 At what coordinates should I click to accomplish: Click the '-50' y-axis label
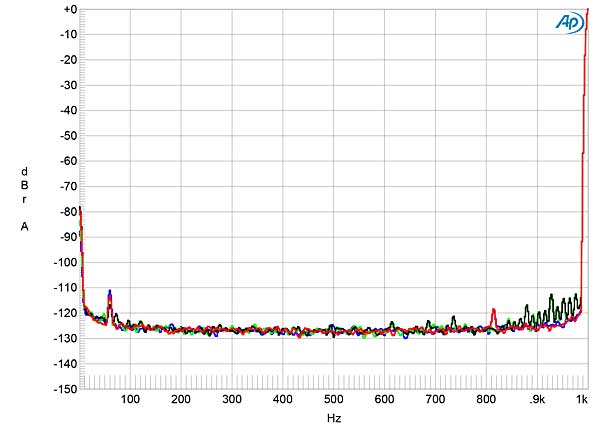click(68, 136)
